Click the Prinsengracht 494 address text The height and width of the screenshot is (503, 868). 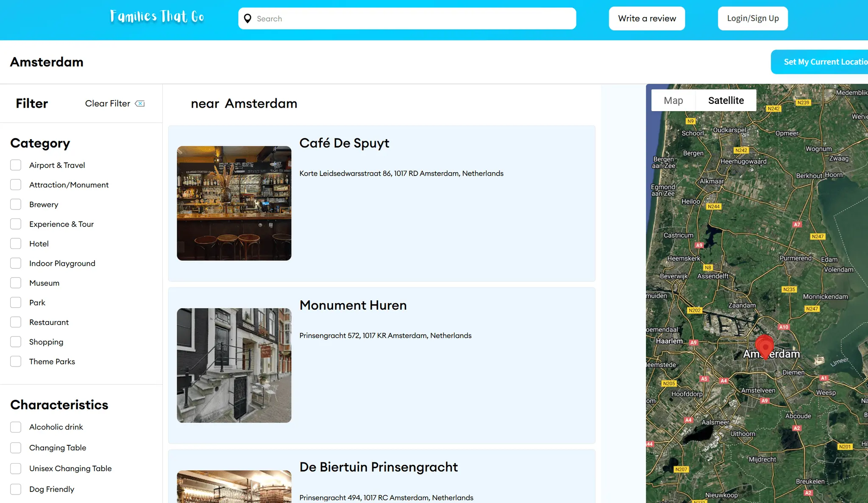(x=386, y=497)
